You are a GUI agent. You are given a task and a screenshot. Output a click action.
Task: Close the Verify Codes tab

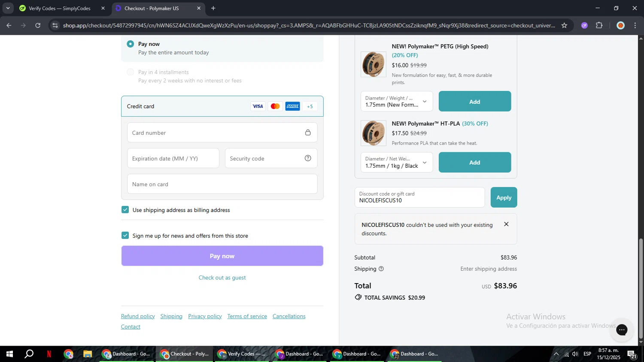coord(103,8)
